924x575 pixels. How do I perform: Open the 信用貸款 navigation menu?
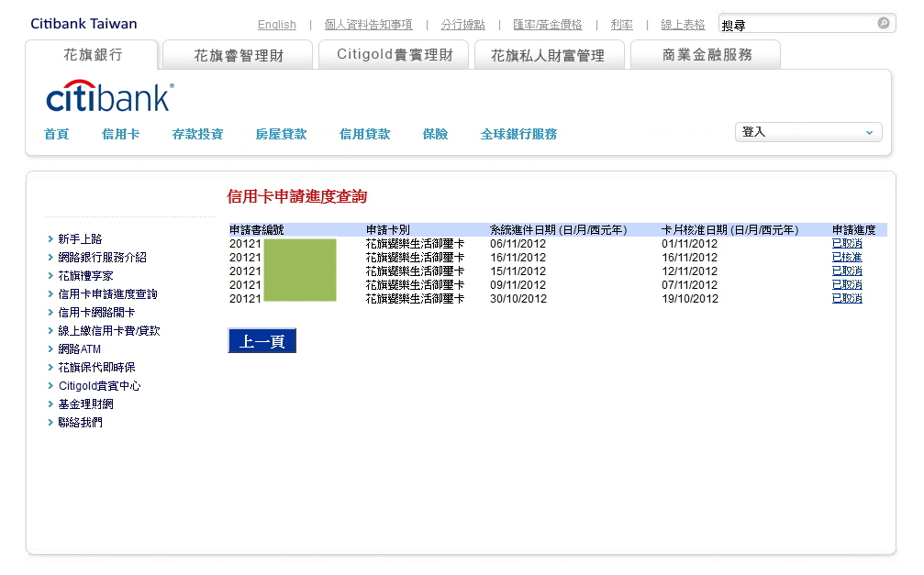(x=365, y=134)
